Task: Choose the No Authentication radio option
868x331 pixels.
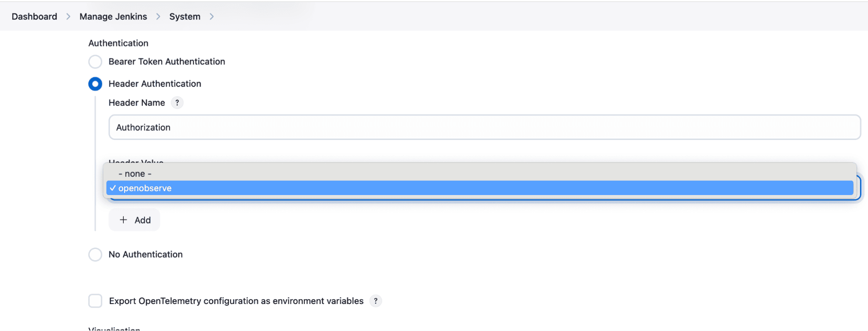Action: [95, 255]
